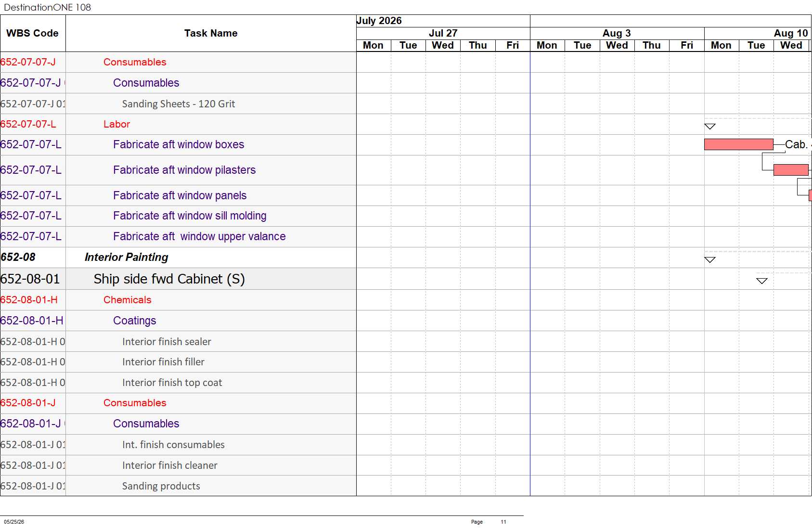Click the DestinationONE 108 title text
The image size is (812, 528).
pos(47,7)
